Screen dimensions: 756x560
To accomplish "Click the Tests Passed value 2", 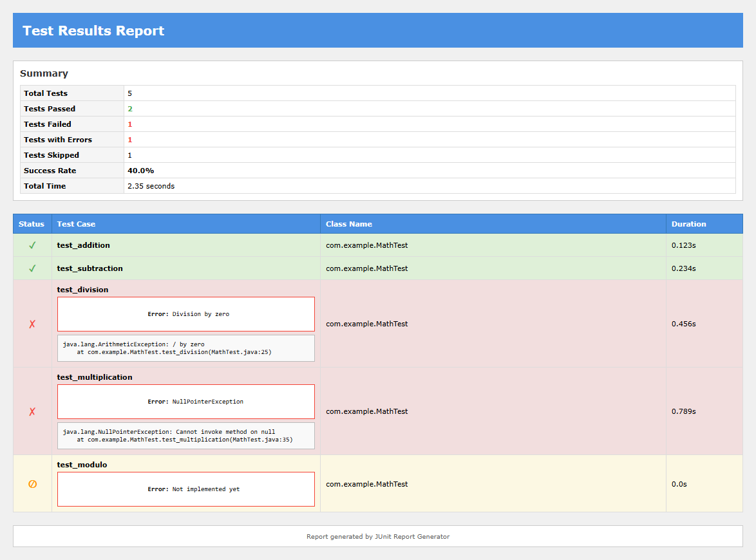I will [129, 109].
